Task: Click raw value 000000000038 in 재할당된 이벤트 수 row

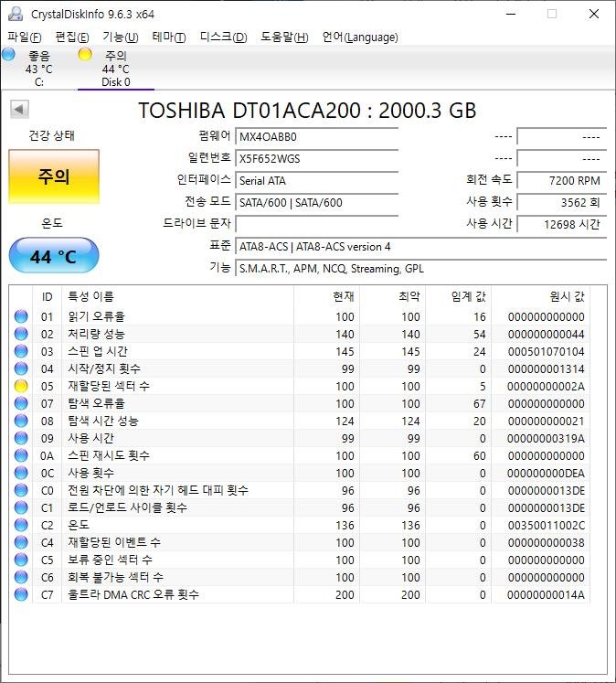Action: [x=546, y=543]
